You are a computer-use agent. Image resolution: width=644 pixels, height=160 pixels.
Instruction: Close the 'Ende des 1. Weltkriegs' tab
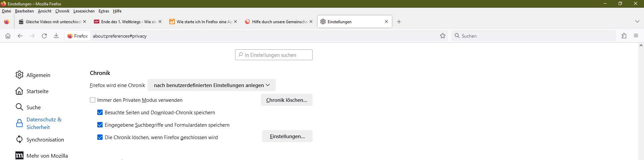160,22
